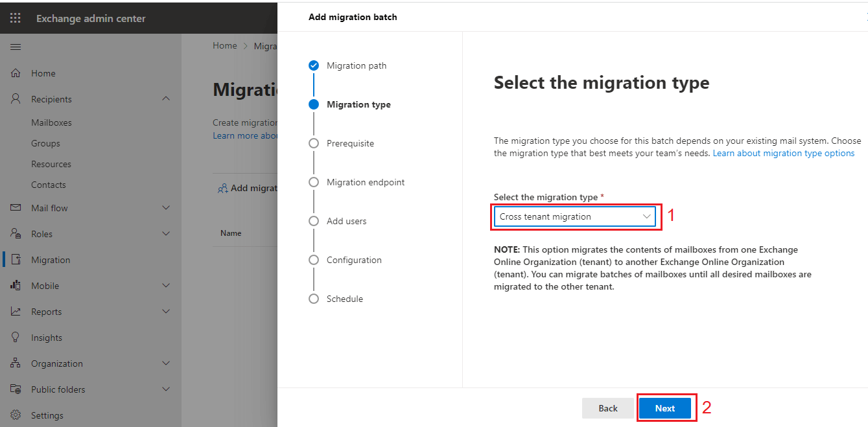Click the Recipients person icon
This screenshot has height=427, width=868.
pos(16,99)
